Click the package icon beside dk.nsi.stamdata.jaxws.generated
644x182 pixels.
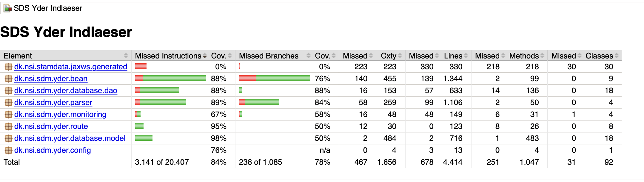pos(8,67)
